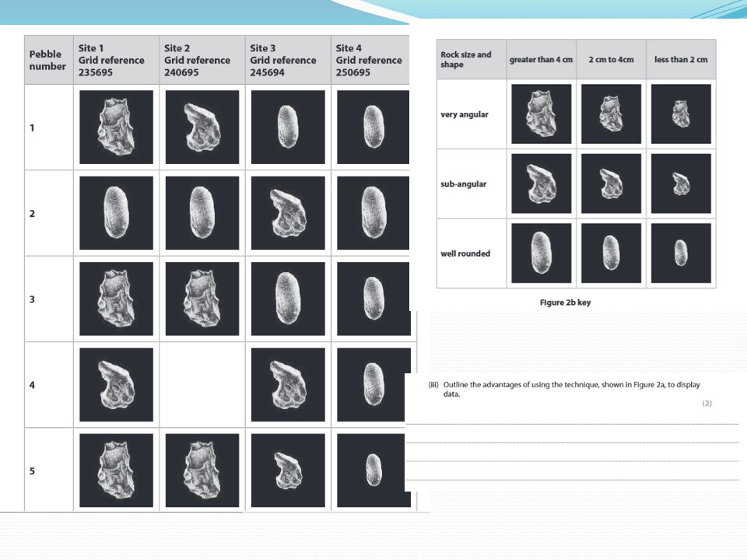Select Site 1 pebble 5 image
The height and width of the screenshot is (560, 747).
click(116, 470)
